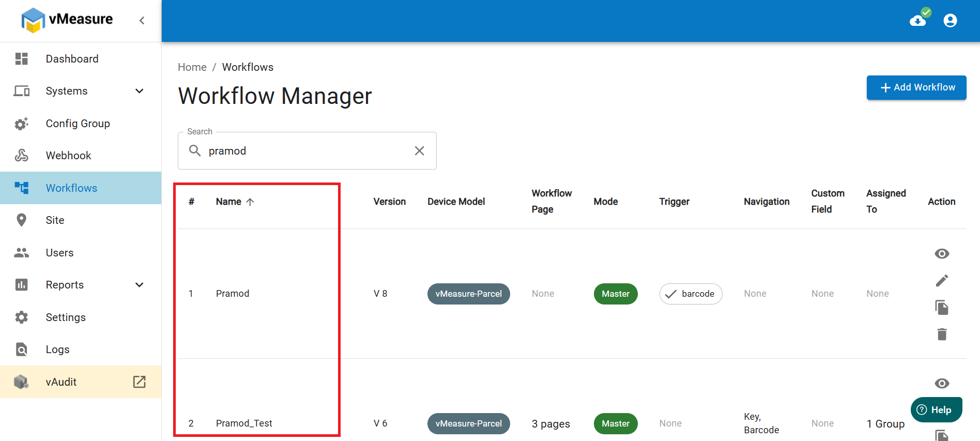This screenshot has width=980, height=441.
Task: Click the Users people icon
Action: (x=21, y=252)
